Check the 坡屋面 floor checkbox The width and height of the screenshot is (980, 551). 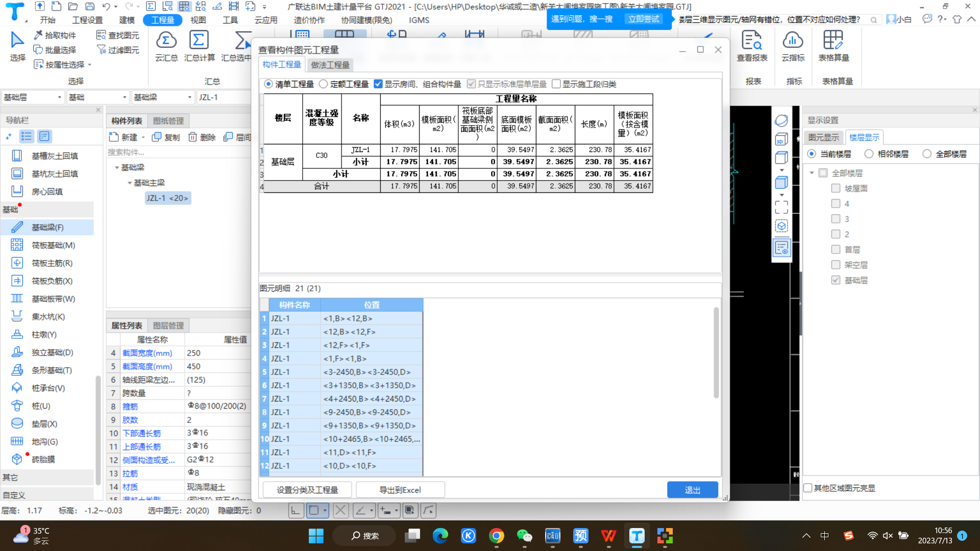836,188
